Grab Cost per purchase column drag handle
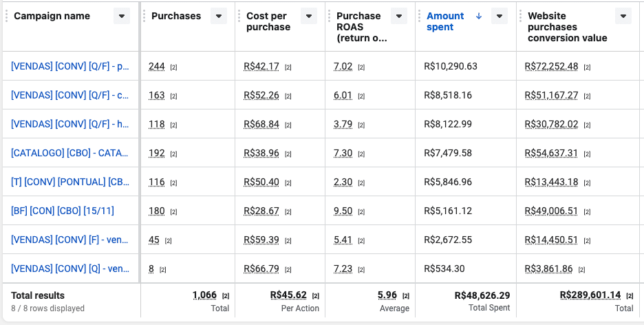This screenshot has width=644, height=325. click(239, 16)
